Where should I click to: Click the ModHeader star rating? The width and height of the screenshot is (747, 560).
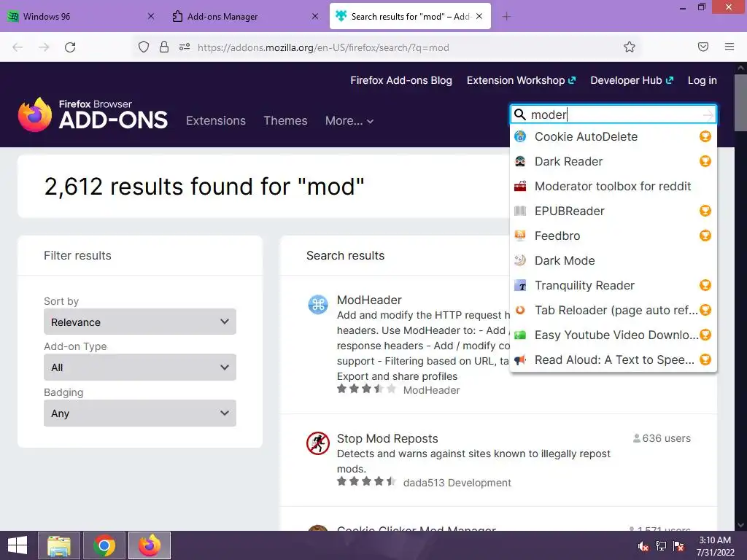pos(366,389)
